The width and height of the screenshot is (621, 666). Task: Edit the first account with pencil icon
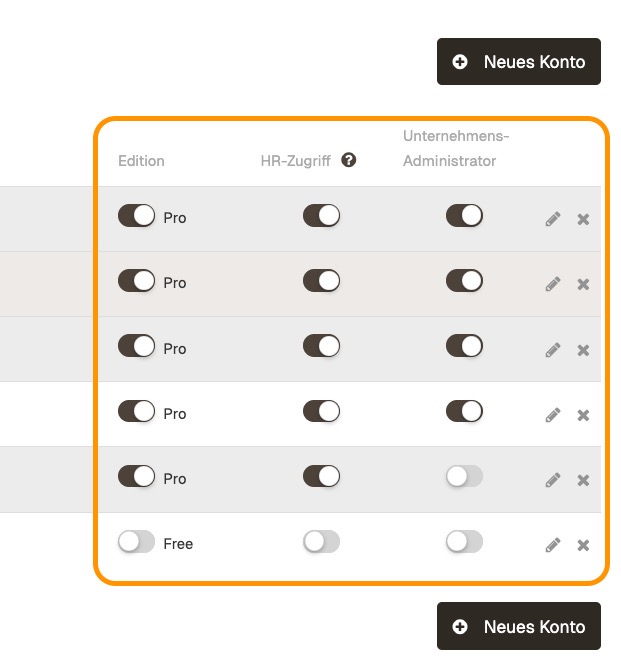click(x=553, y=219)
